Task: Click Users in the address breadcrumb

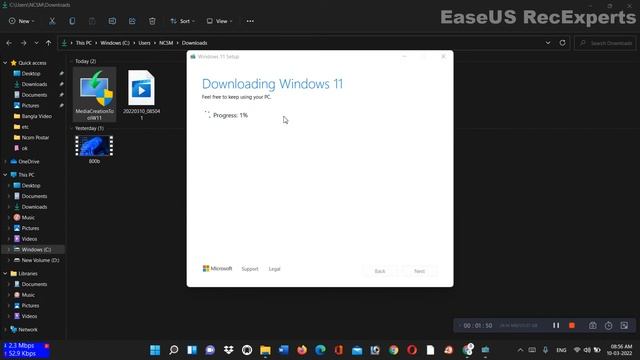Action: click(x=144, y=43)
